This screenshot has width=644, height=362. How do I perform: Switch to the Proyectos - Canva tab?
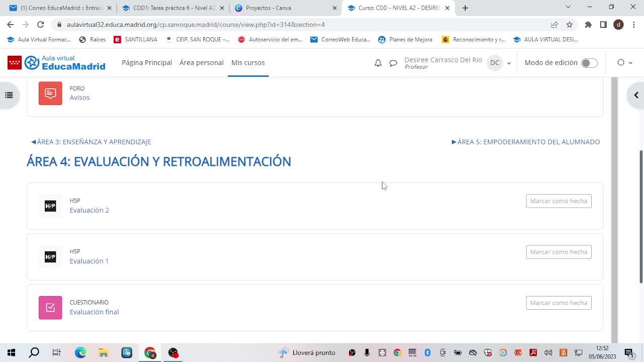pyautogui.click(x=285, y=8)
